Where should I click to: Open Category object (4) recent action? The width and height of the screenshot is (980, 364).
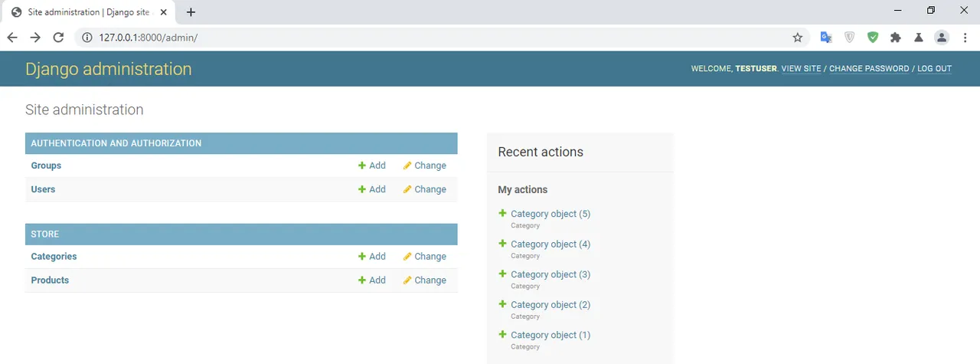(550, 244)
